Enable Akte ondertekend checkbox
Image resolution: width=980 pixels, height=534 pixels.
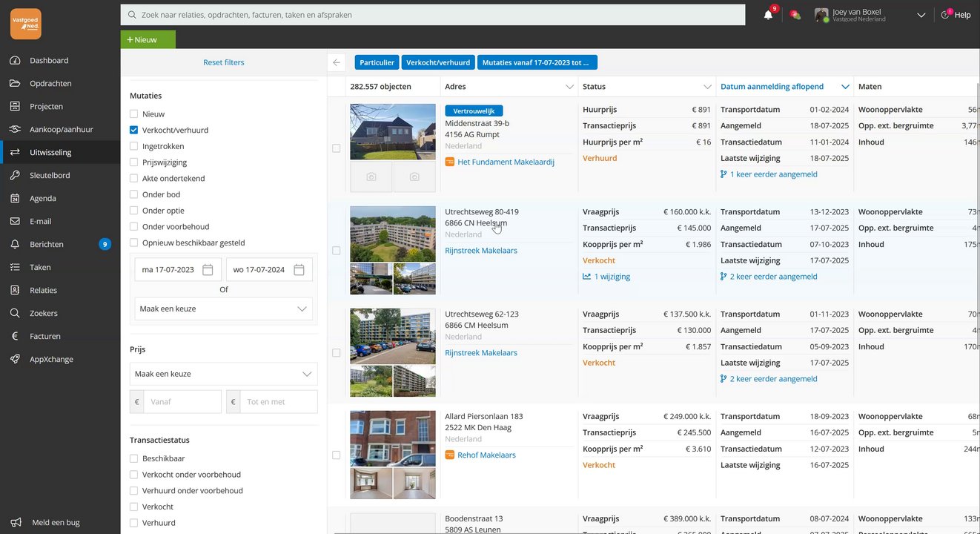coord(134,179)
